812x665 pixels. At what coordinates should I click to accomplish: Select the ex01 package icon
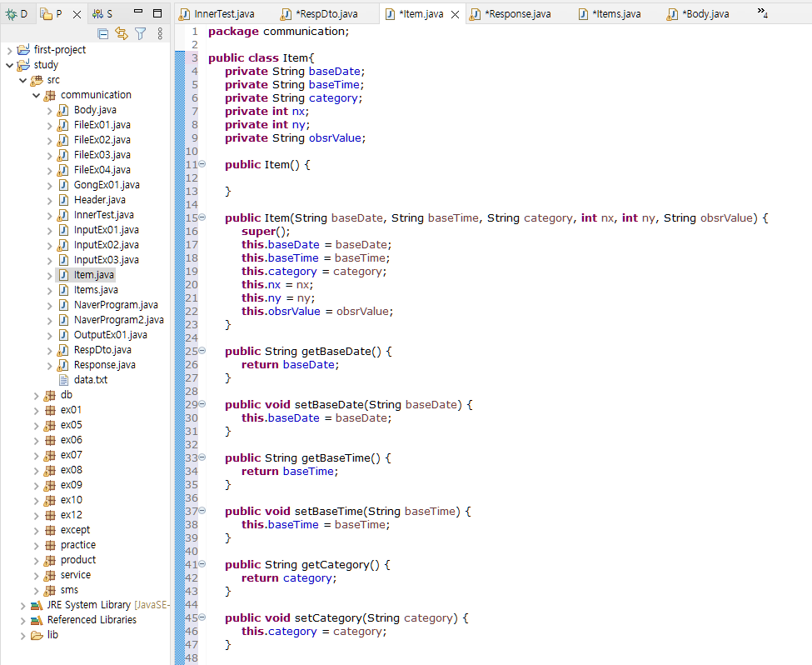50,410
